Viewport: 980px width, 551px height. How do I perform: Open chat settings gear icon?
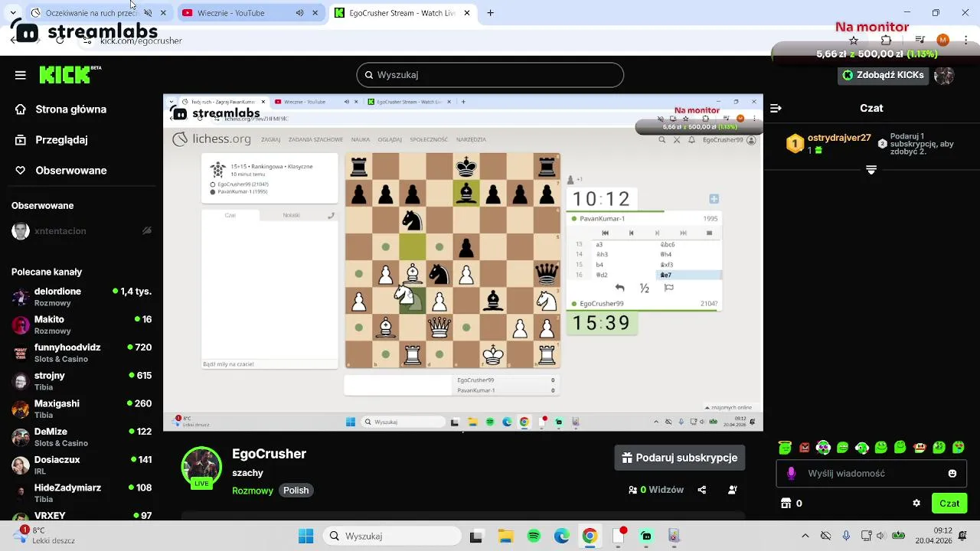(x=916, y=504)
